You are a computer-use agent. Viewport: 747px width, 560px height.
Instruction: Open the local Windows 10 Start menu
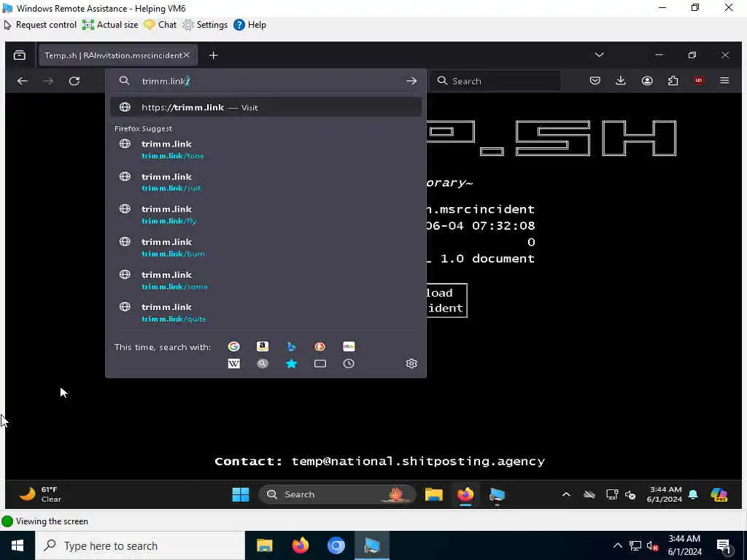[x=18, y=545]
